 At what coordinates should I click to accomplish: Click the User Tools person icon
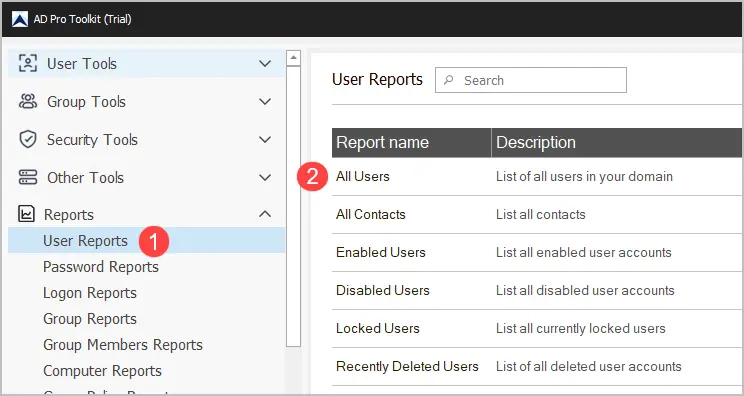tap(28, 63)
